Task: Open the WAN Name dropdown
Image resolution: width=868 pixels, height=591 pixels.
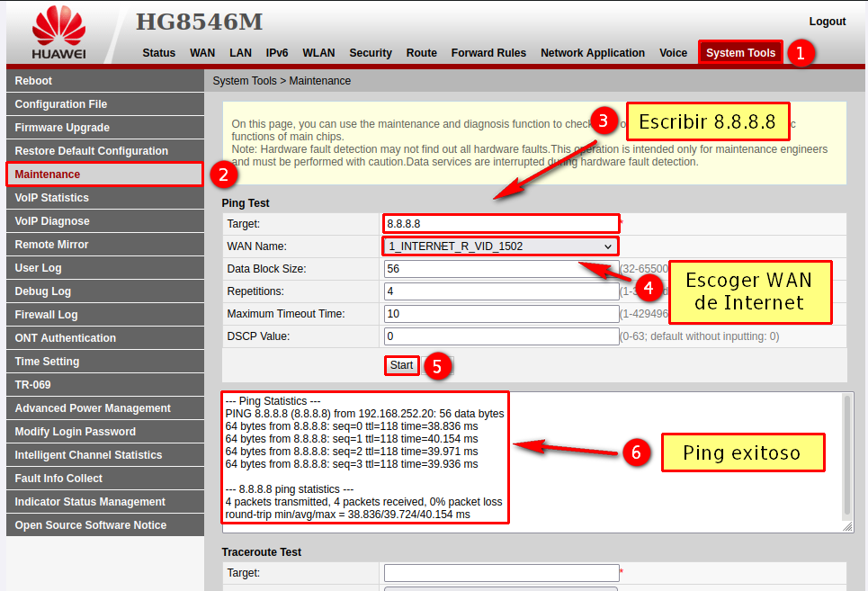Action: point(500,246)
